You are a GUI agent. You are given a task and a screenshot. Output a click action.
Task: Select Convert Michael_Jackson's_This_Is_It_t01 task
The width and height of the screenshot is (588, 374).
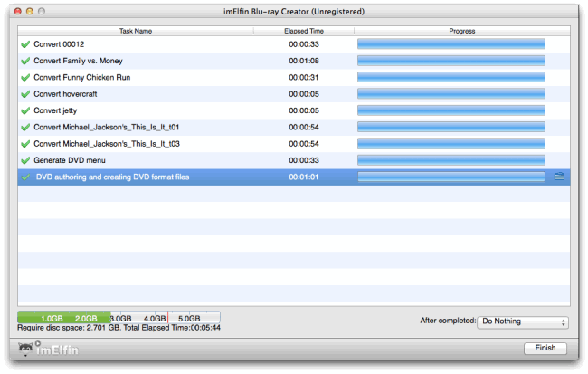coord(294,128)
